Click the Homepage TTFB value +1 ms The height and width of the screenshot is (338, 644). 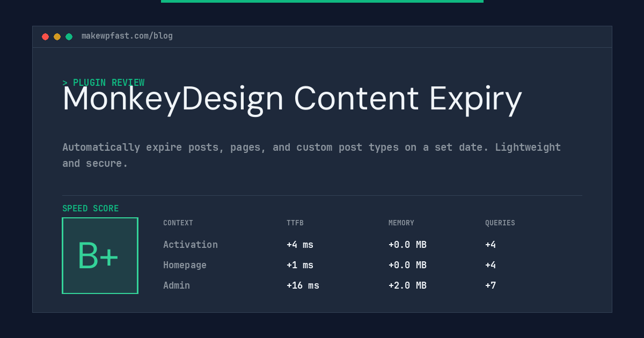pos(300,265)
